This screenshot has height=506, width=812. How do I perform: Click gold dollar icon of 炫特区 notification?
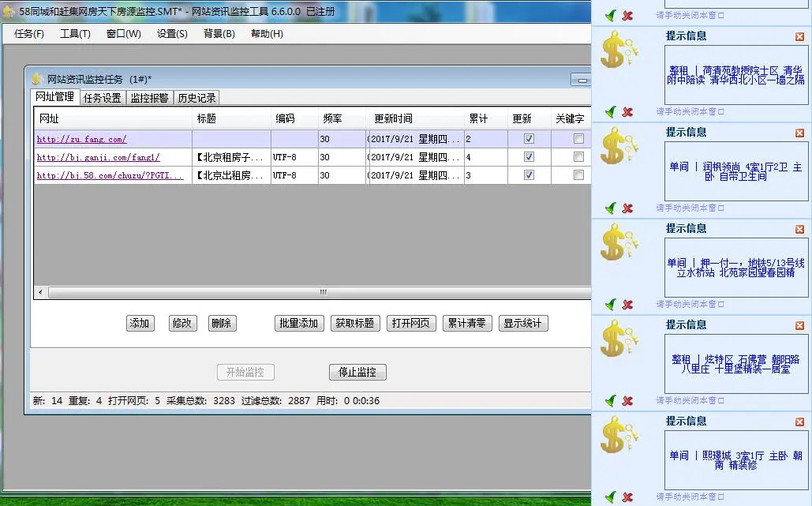tap(619, 338)
